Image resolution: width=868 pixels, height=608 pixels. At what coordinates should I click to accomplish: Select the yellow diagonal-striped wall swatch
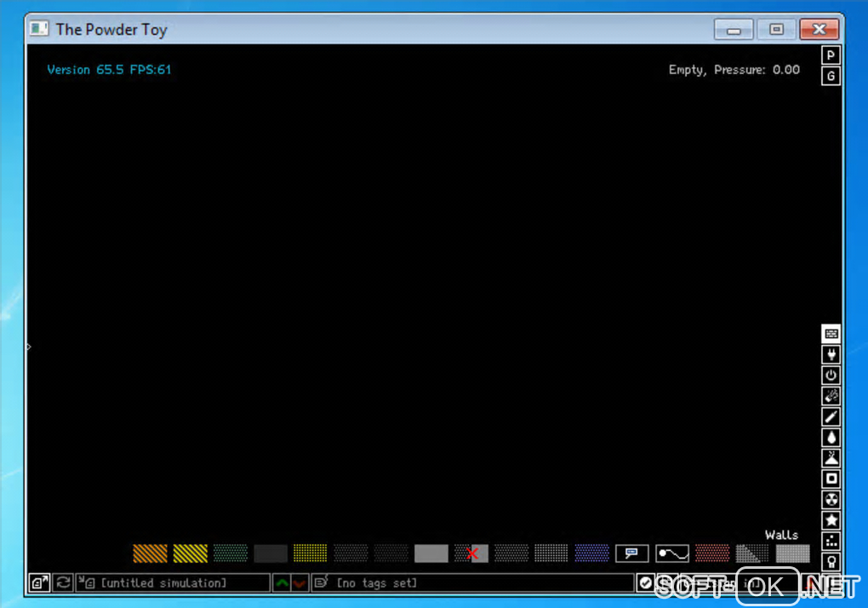tap(191, 554)
